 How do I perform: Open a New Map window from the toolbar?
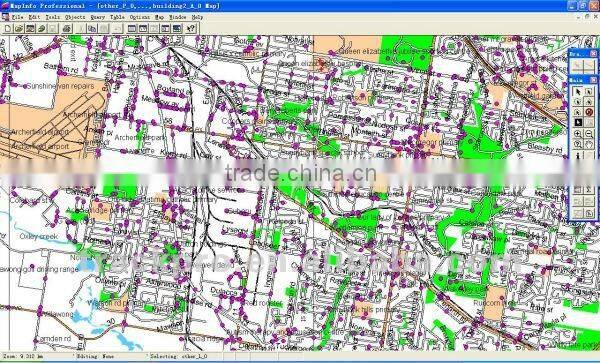click(143, 28)
